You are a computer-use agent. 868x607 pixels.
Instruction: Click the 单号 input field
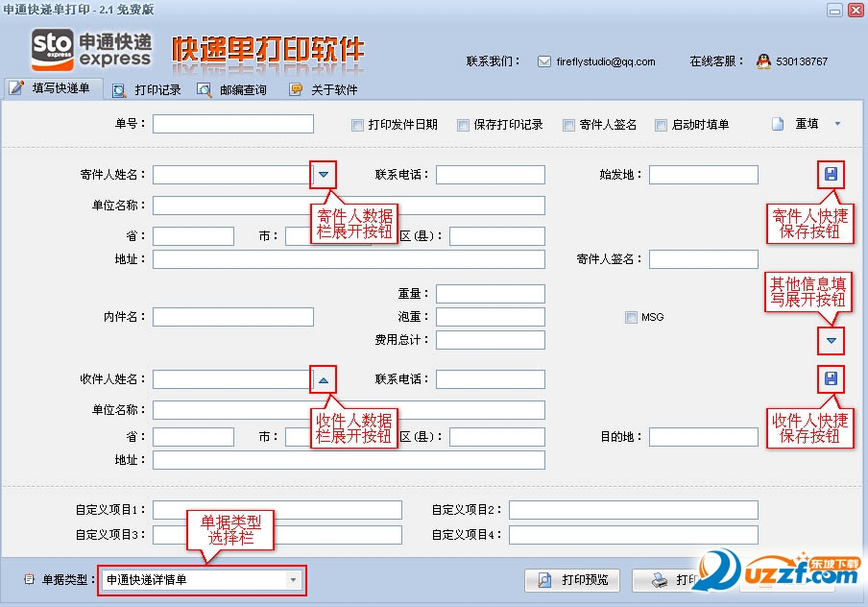click(233, 124)
